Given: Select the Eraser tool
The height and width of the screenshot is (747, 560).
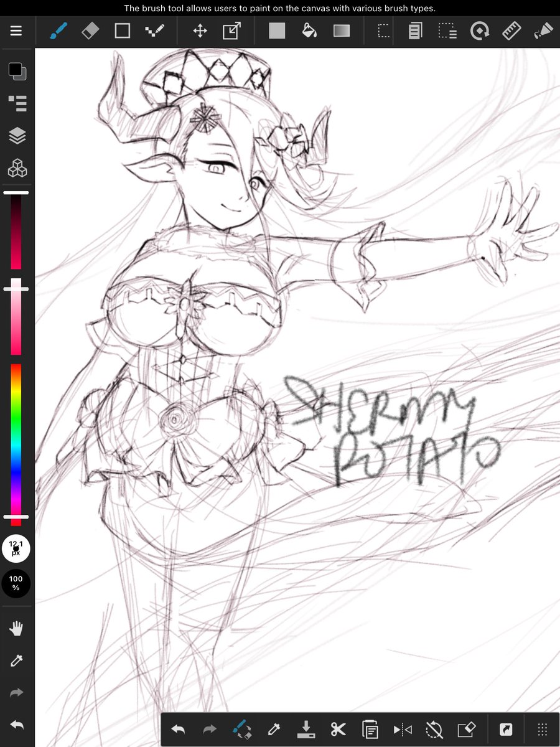Looking at the screenshot, I should [90, 31].
